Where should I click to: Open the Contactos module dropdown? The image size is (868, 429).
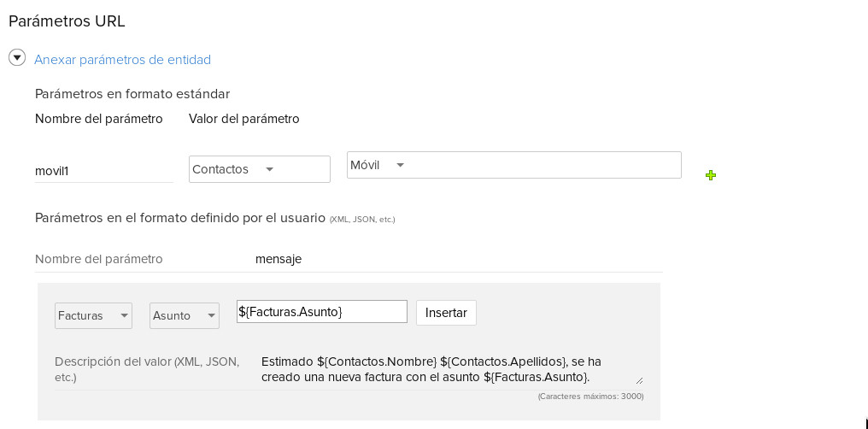pos(259,169)
